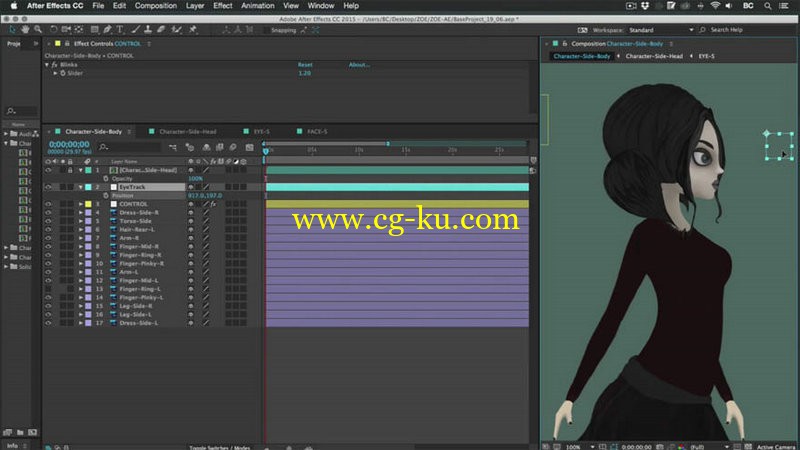
Task: Select the Pen tool
Action: [x=107, y=30]
